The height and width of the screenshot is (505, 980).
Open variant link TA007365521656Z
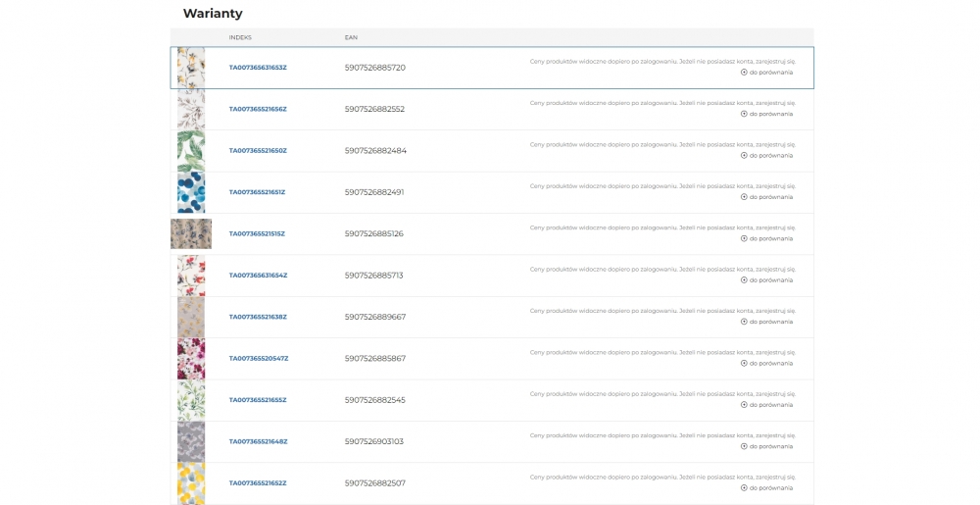point(258,110)
